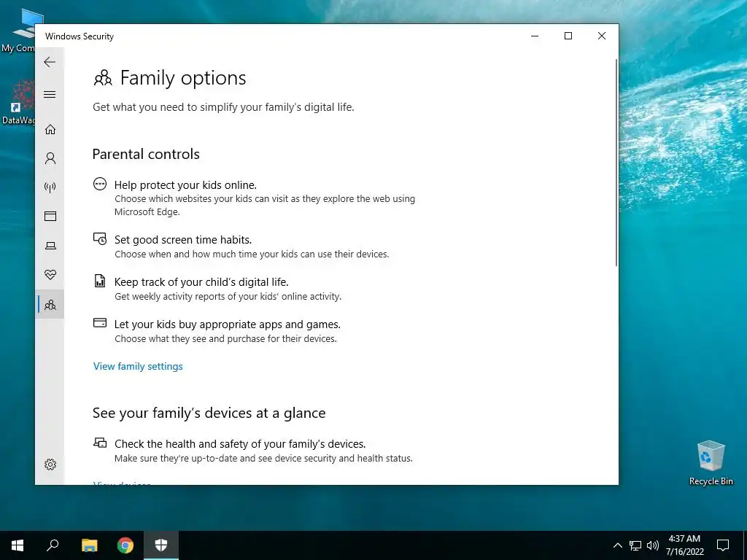Open the Windows Start menu

point(18,545)
